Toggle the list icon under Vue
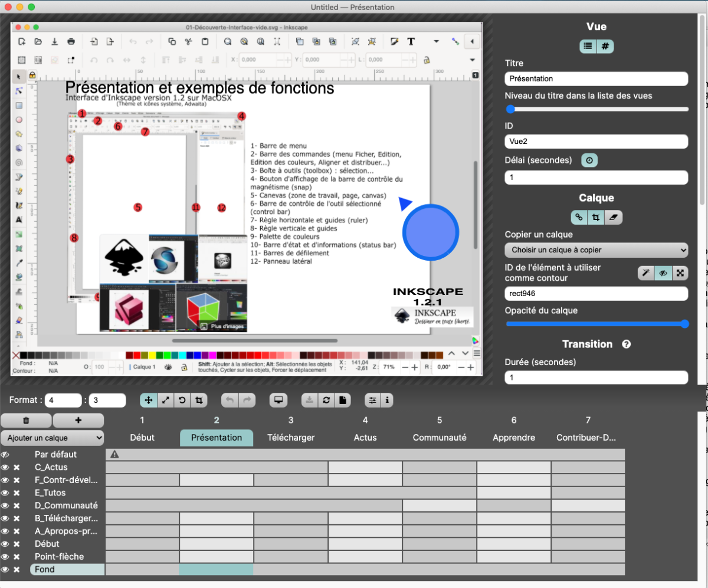708x588 pixels. point(588,46)
